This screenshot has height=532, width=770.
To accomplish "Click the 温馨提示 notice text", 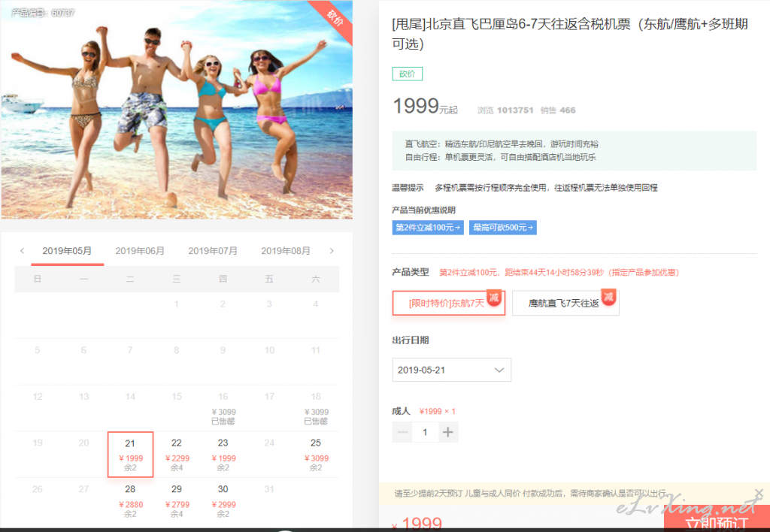I will tap(524, 187).
